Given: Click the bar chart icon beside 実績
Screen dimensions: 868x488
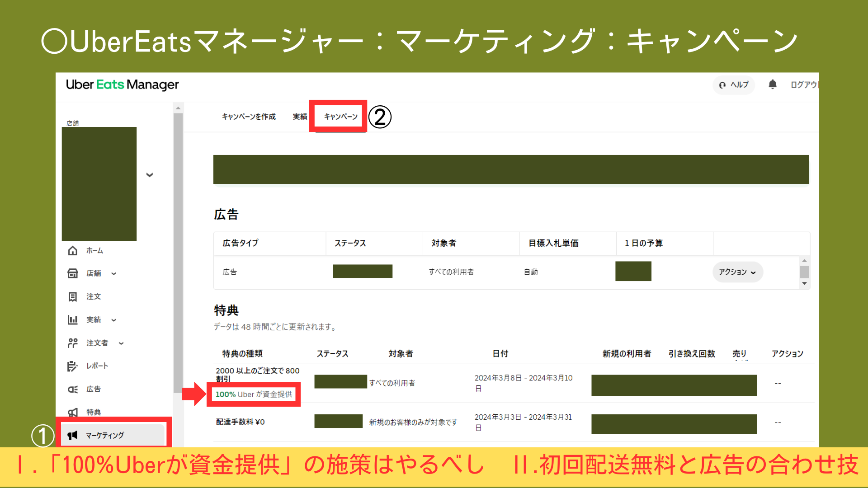Looking at the screenshot, I should click(72, 320).
